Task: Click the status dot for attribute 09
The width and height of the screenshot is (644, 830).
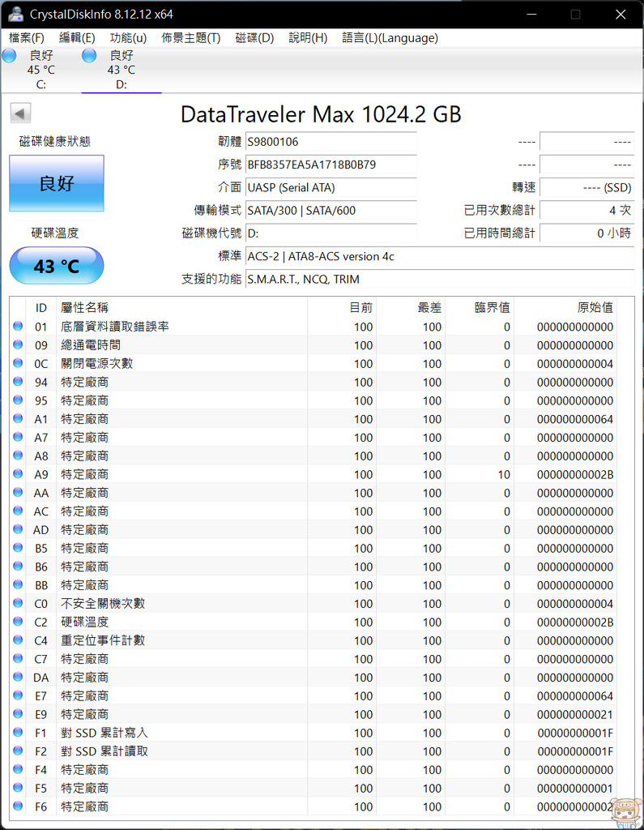Action: [18, 344]
